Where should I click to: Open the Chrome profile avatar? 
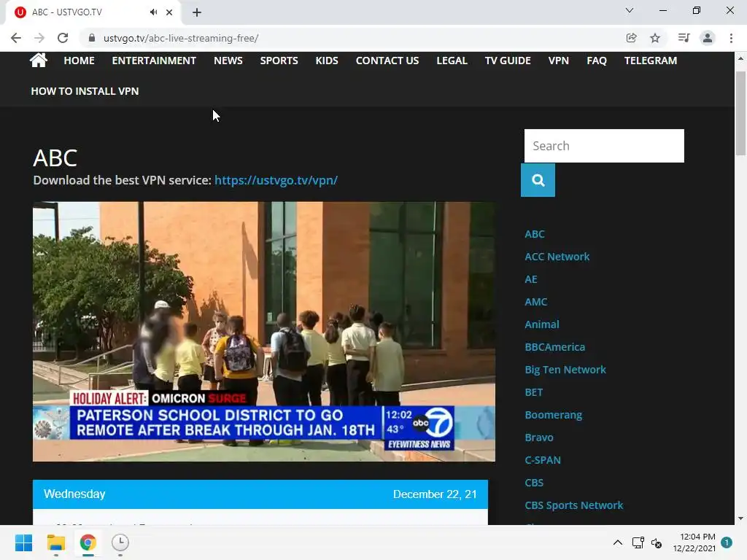[708, 38]
